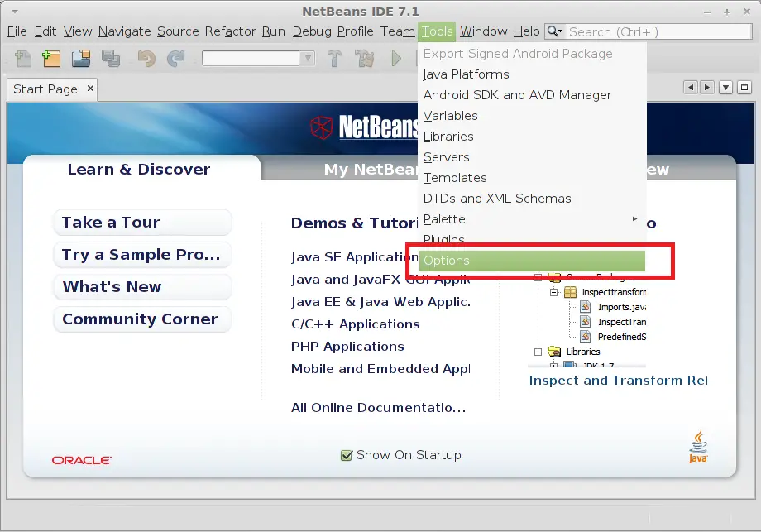Open the Inspect and Transform Refactoring link
This screenshot has height=532, width=761.
coord(619,381)
